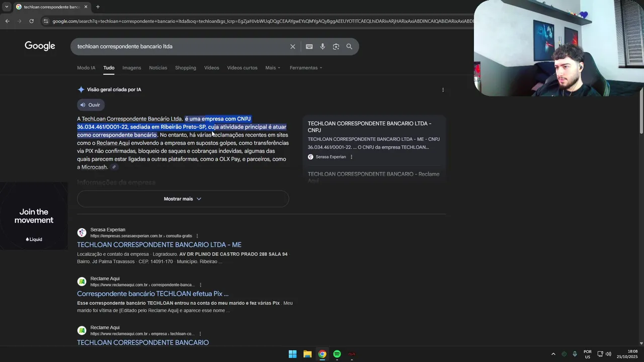Click the taskbar microphone tray icon
The height and width of the screenshot is (362, 644).
(x=575, y=354)
